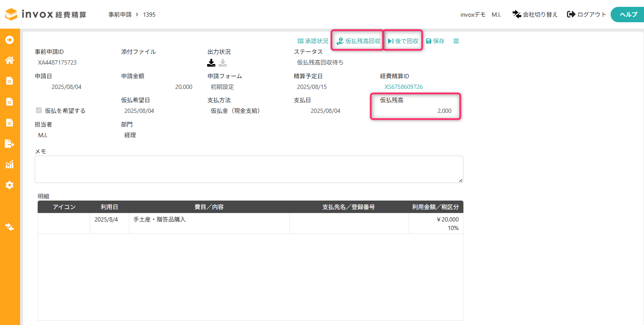This screenshot has width=644, height=325.
Task: Click into the メモ text area
Action: (x=249, y=169)
